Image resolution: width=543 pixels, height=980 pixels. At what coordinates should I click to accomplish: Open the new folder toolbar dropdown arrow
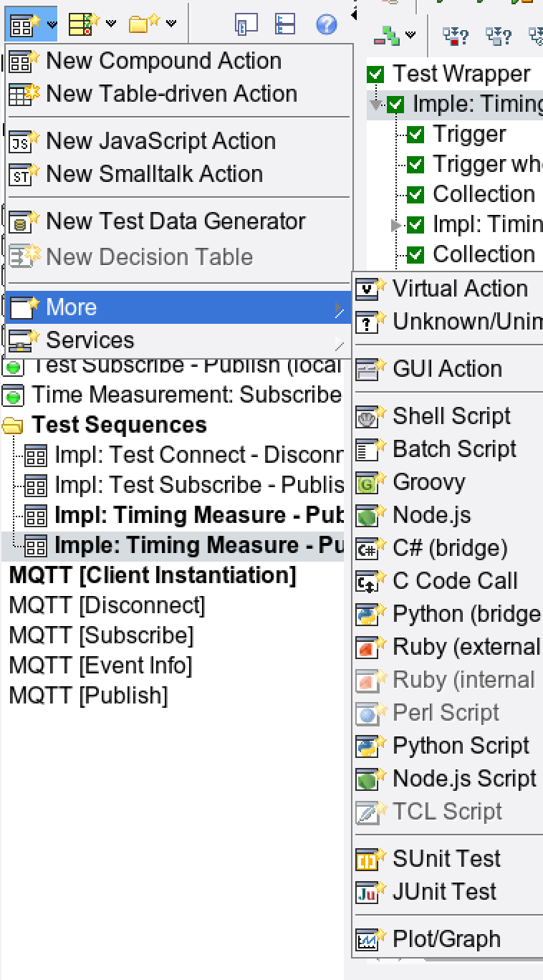pos(171,24)
